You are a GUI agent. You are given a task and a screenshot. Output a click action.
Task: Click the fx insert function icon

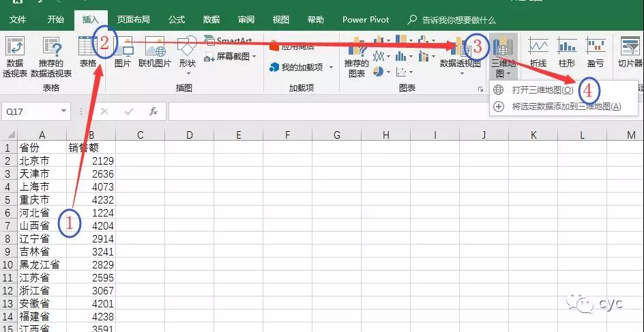tap(153, 111)
